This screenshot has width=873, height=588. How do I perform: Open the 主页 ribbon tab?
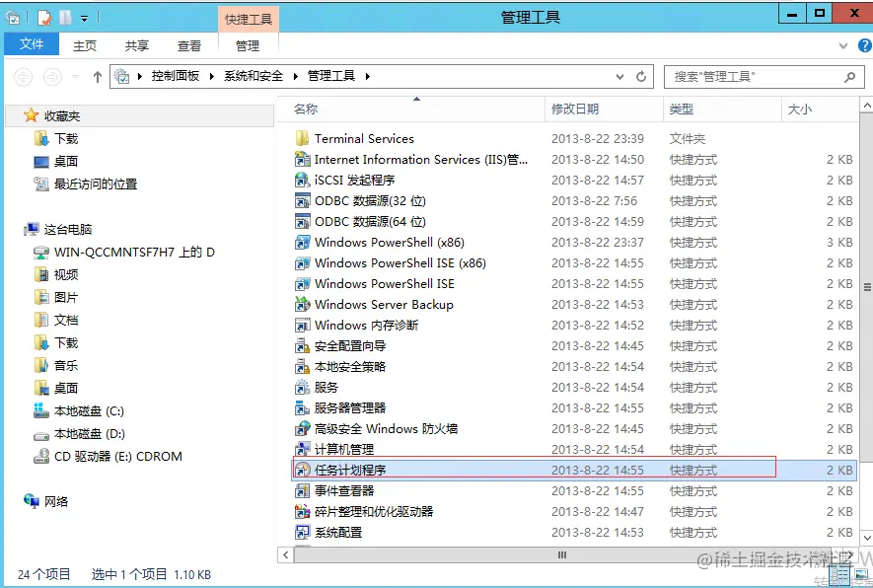85,45
